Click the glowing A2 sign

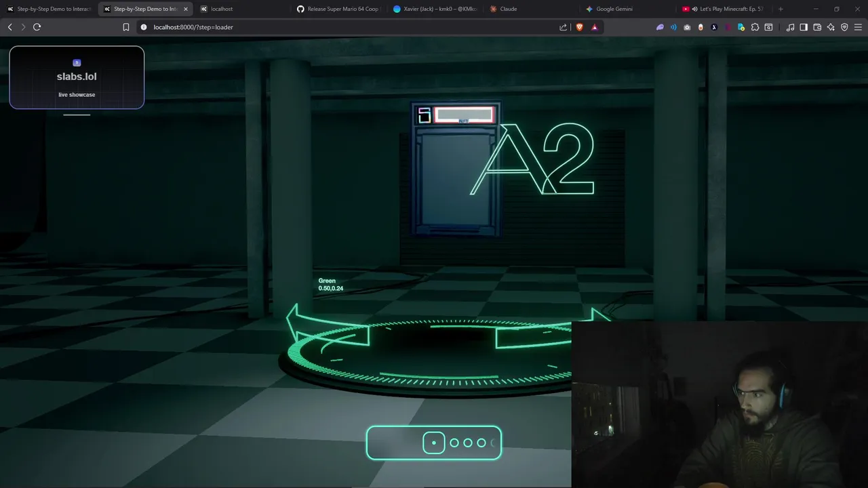[532, 159]
